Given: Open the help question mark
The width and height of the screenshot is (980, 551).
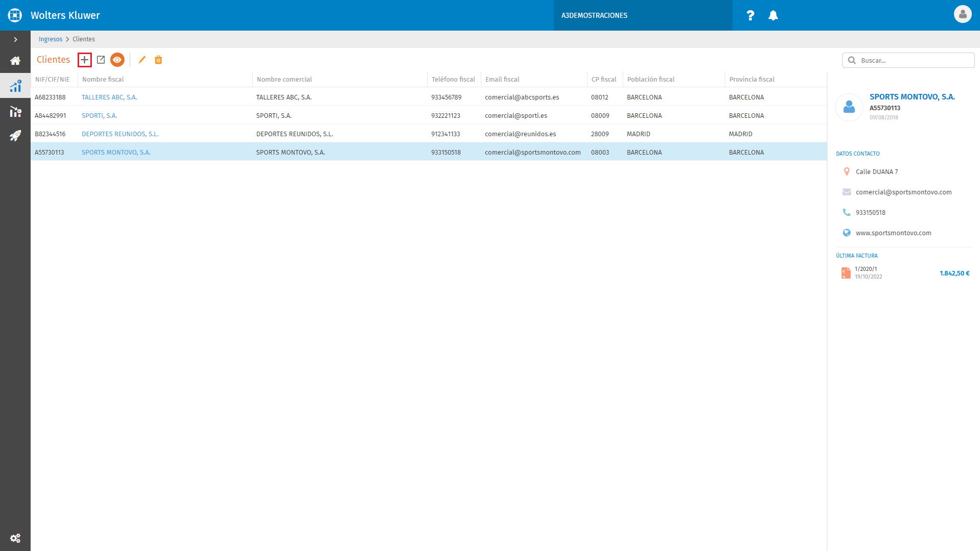Looking at the screenshot, I should 750,15.
